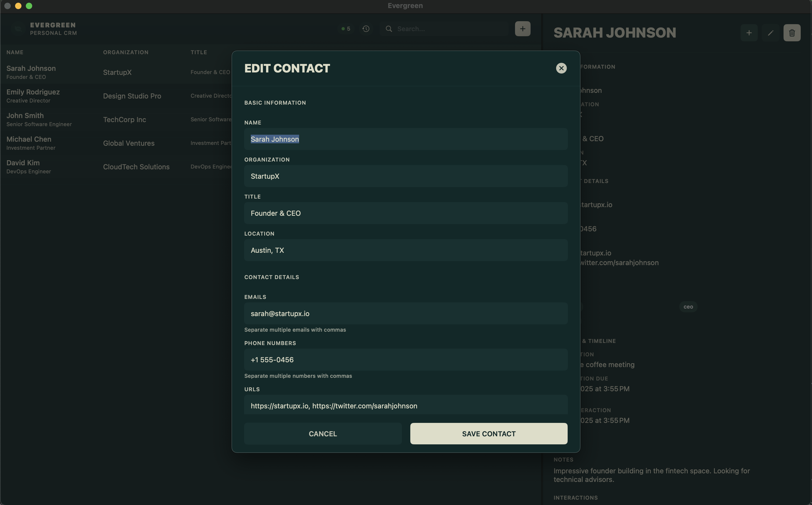This screenshot has width=812, height=505.
Task: Click the trash delete icon for Sarah Johnson
Action: point(792,33)
